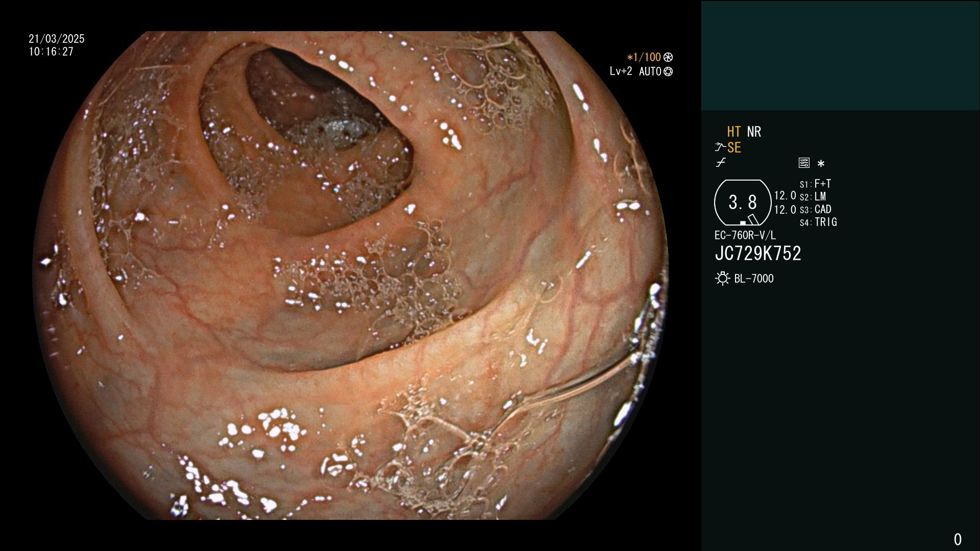The height and width of the screenshot is (551, 980).
Task: Click the asterisk icon beside the sliders
Action: 821,164
